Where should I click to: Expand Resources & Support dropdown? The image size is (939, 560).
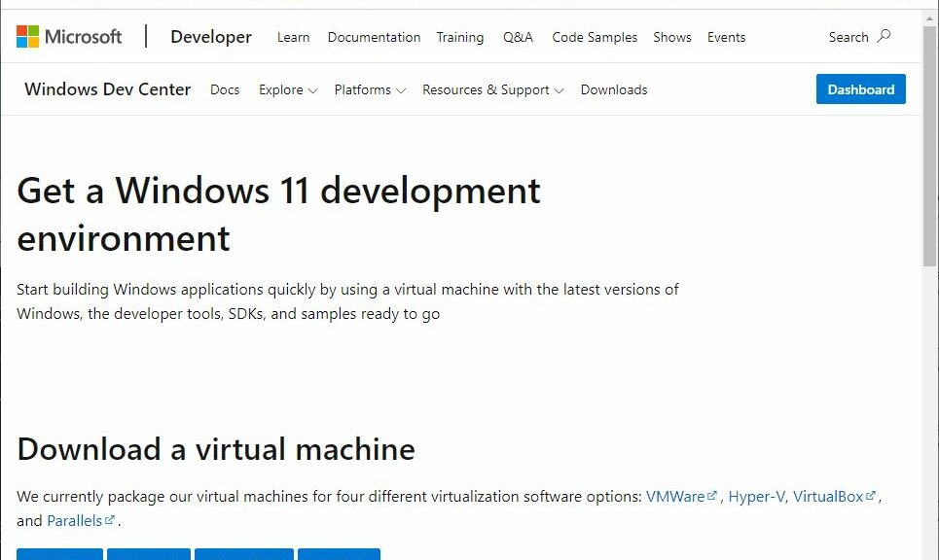click(x=493, y=89)
